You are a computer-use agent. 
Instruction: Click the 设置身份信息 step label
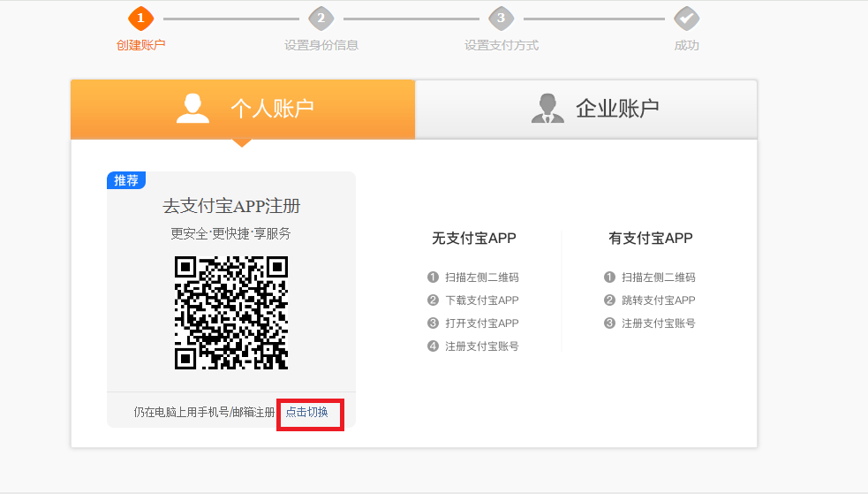click(x=321, y=45)
